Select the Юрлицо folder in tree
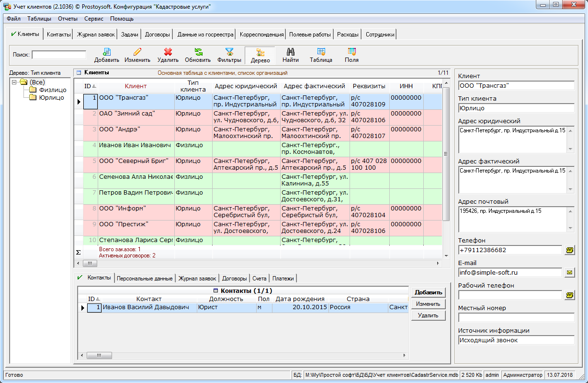The height and width of the screenshot is (383, 588). 51,97
